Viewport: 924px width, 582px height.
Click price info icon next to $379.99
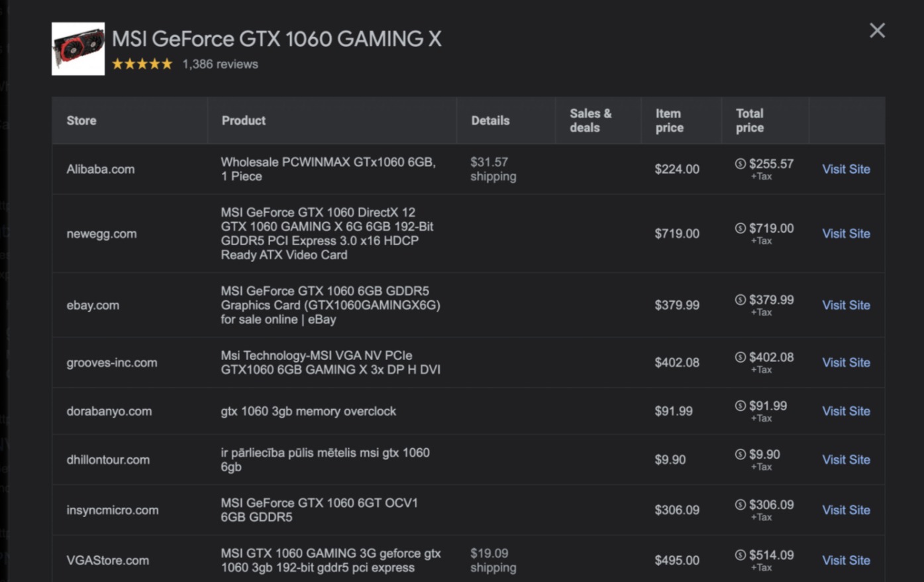click(x=741, y=300)
